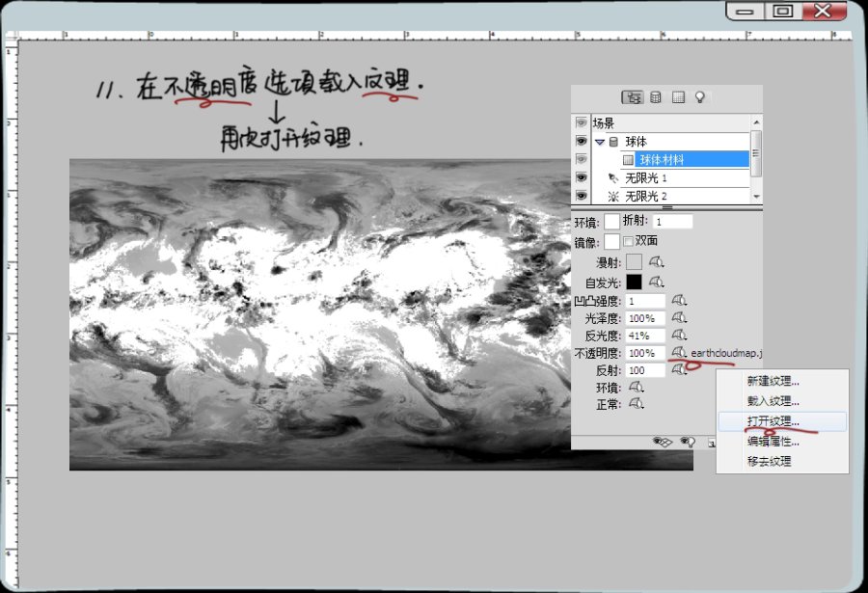Select the 球体 mesh row
The image size is (868, 593).
670,141
